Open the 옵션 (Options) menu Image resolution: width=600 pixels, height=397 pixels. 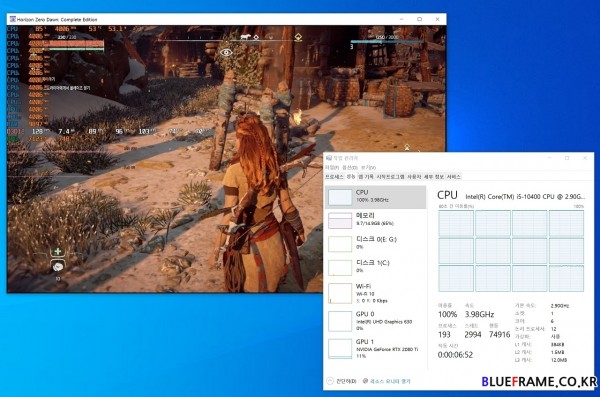349,167
